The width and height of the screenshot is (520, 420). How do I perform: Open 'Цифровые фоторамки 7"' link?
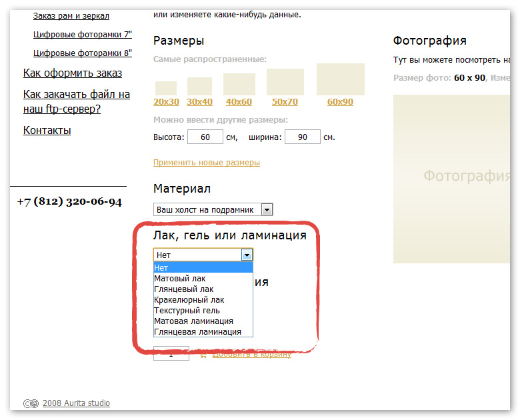click(83, 34)
